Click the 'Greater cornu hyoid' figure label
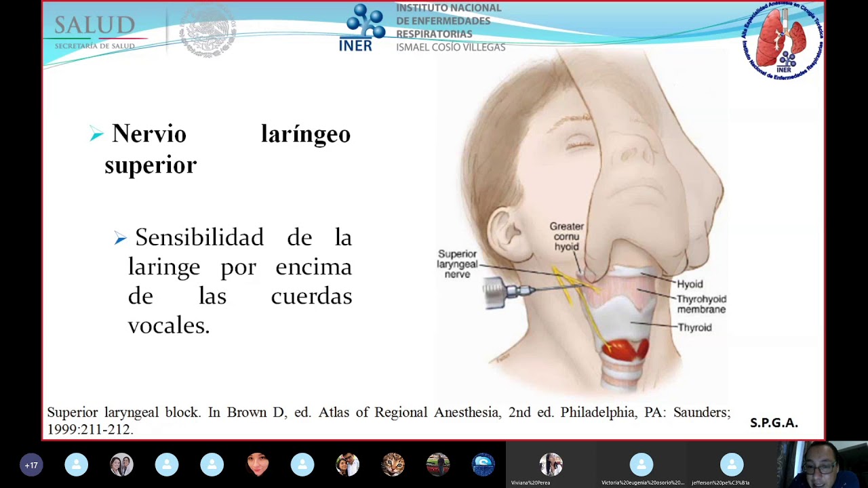This screenshot has height=488, width=868. (x=567, y=237)
